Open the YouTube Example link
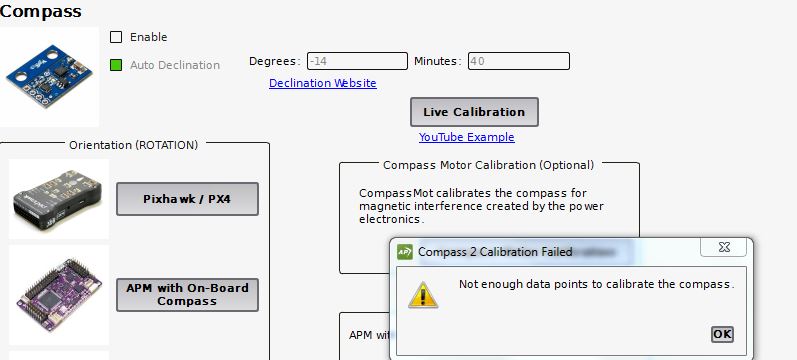The width and height of the screenshot is (797, 360). pos(467,137)
